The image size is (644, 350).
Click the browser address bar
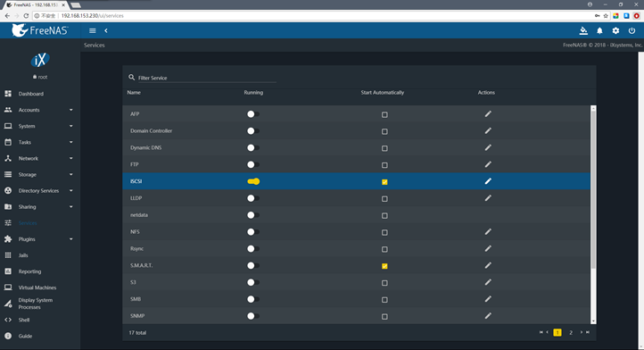[312, 16]
